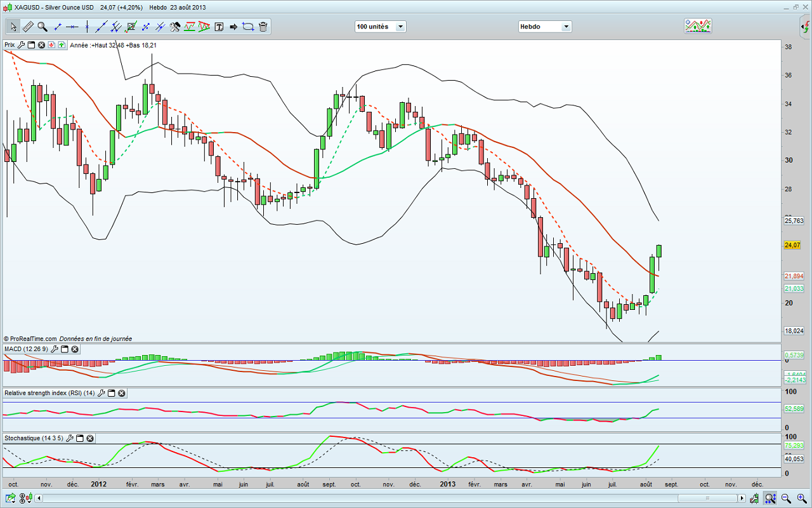Remove the MACD indicator panel
This screenshot has height=508, width=812.
coord(75,349)
